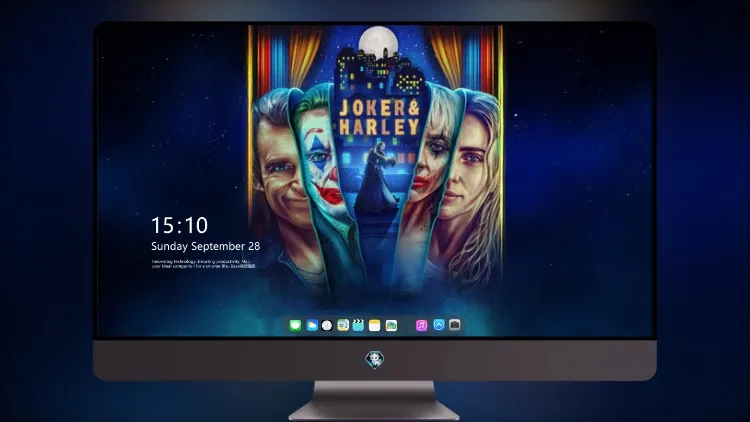Open the blue App Store icon
This screenshot has height=422, width=750.
439,325
